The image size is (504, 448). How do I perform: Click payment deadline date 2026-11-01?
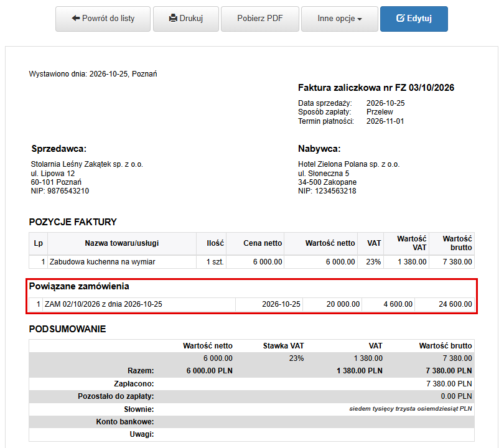tap(385, 121)
